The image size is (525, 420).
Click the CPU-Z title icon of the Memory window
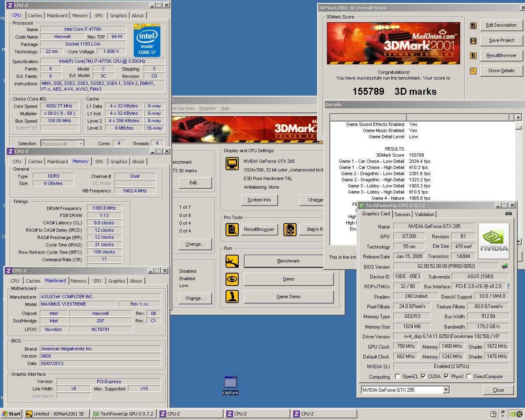pos(11,151)
